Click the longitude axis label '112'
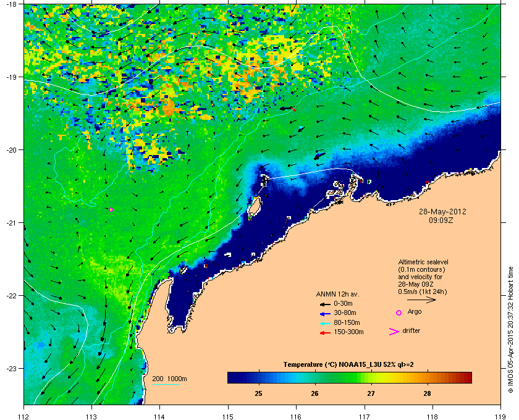Viewport: 519px width, 420px height. tap(24, 416)
